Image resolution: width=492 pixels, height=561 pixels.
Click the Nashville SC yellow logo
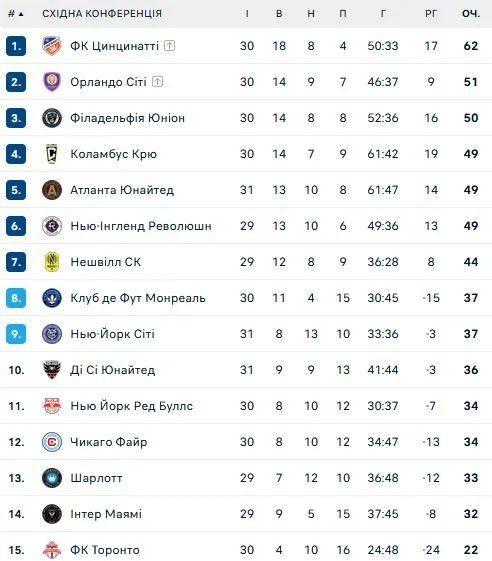[x=52, y=262]
